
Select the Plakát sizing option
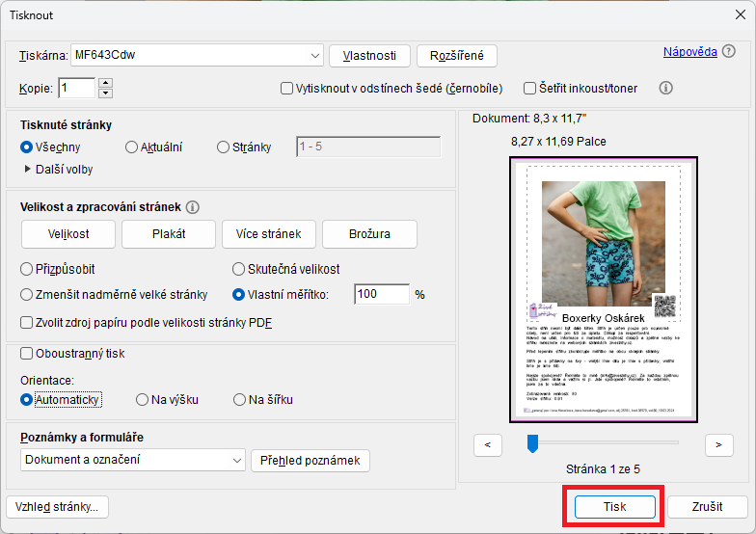point(169,233)
